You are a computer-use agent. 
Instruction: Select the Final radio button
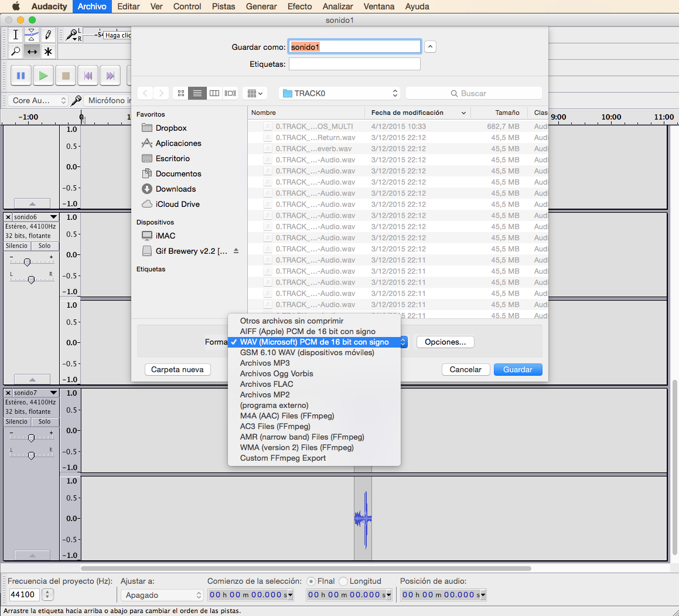coord(311,581)
